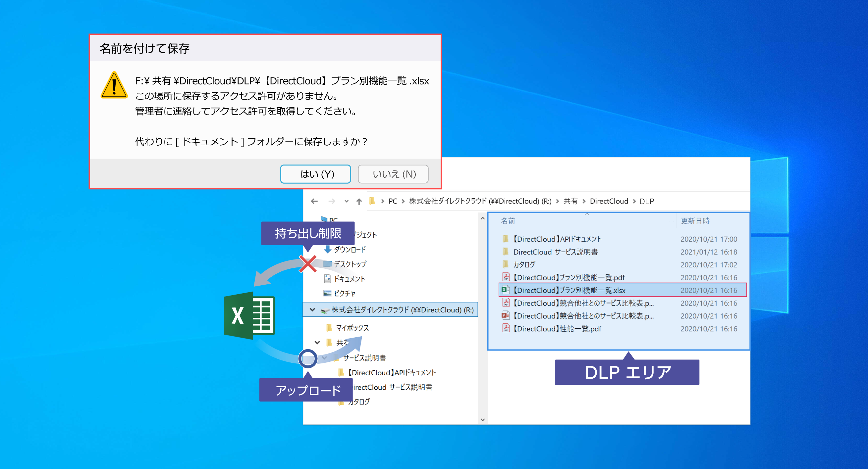Click the ピクチャ image icon in tree
This screenshot has height=469, width=868.
coord(328,293)
